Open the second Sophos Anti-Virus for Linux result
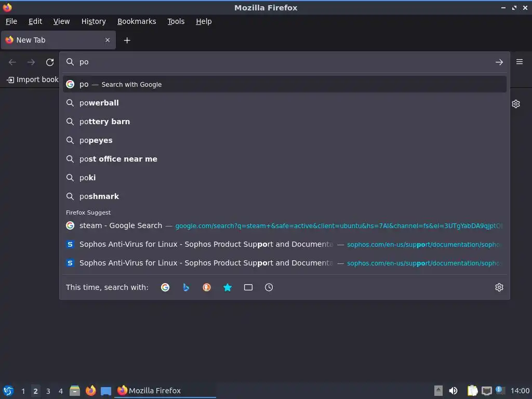The width and height of the screenshot is (532, 399). pos(285,263)
